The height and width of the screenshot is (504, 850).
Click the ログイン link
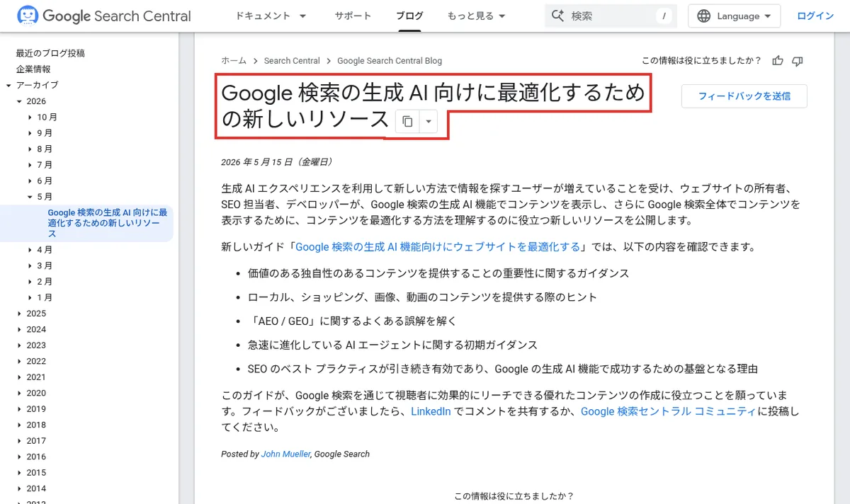click(x=816, y=16)
